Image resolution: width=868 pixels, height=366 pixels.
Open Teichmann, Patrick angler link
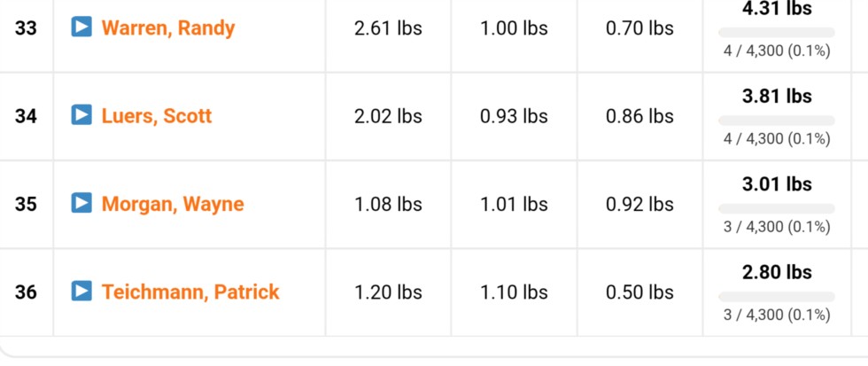click(x=190, y=292)
